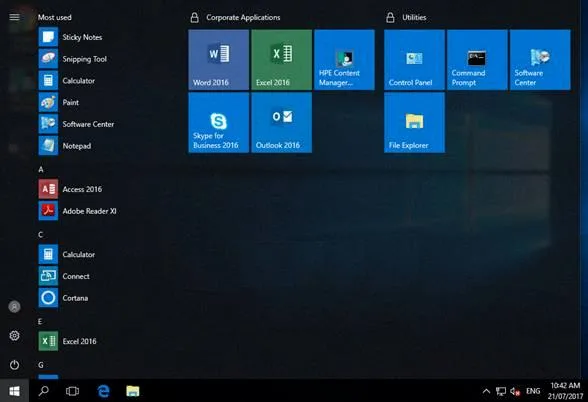Viewport: 588px width, 402px height.
Task: Open Calculator under the C section
Action: (x=67, y=254)
